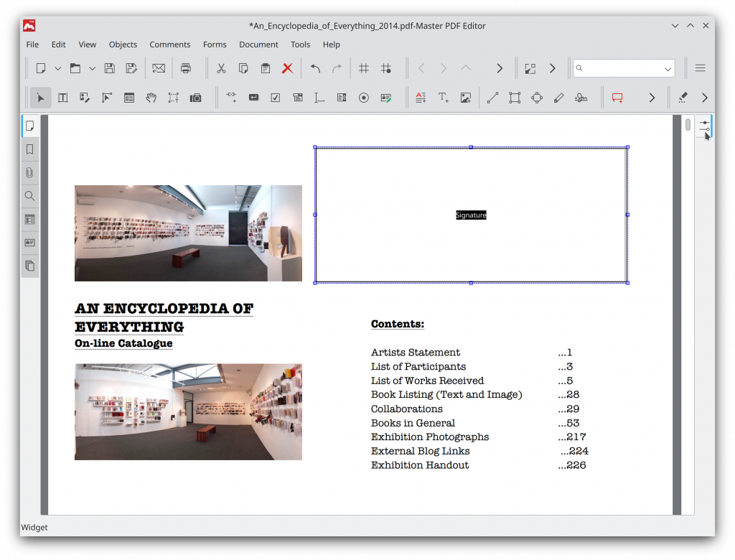
Task: Click the Signature field on the page
Action: pyautogui.click(x=471, y=215)
